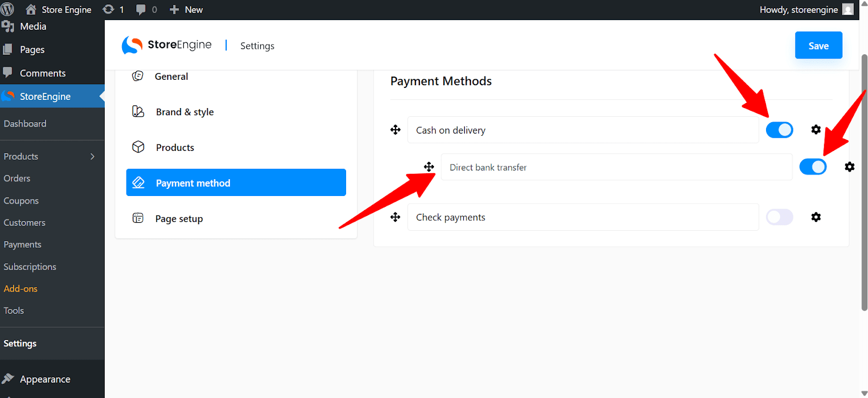This screenshot has height=398, width=868.
Task: Click the scrollbar down arrow
Action: click(x=864, y=393)
